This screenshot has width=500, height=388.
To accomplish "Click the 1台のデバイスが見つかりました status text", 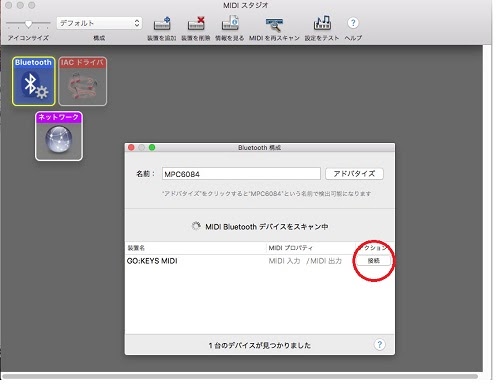I will pyautogui.click(x=260, y=345).
